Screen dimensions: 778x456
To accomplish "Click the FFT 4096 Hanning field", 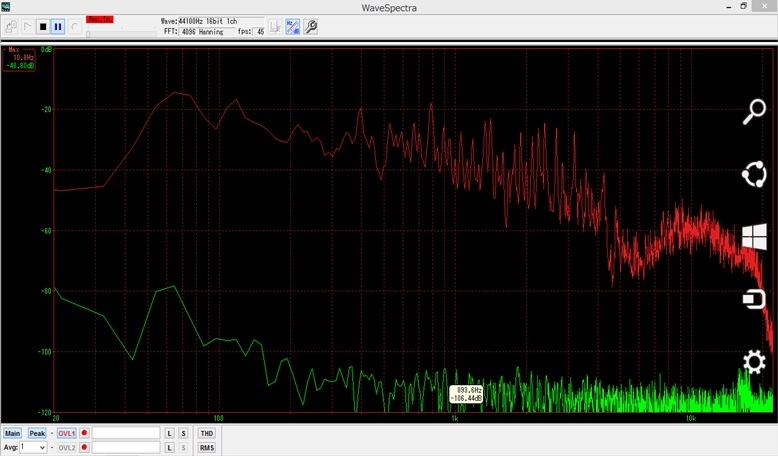I will pyautogui.click(x=206, y=32).
